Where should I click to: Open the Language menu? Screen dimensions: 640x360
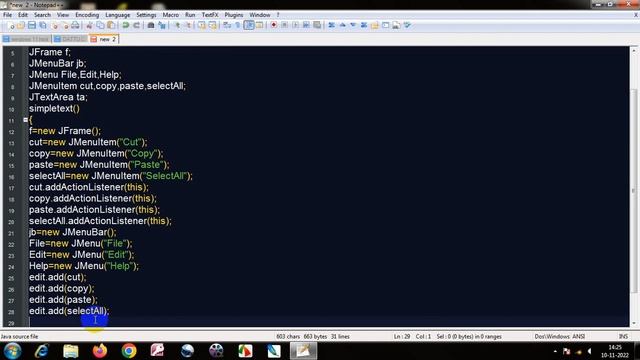coord(118,15)
